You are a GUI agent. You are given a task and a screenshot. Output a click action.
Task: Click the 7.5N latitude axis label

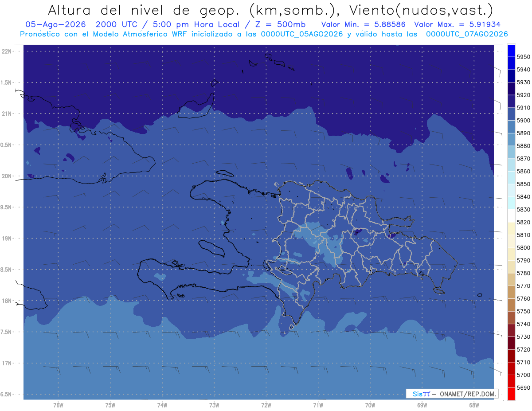pyautogui.click(x=6, y=332)
